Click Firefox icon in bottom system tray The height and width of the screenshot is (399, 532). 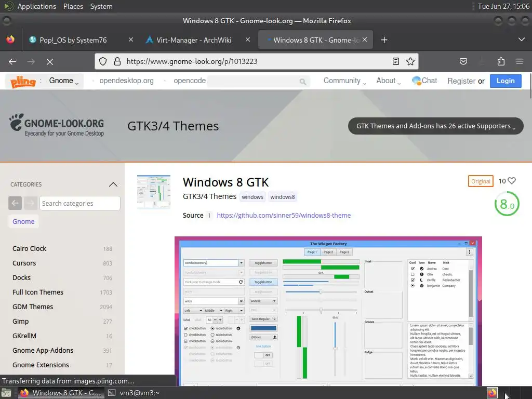tap(492, 393)
